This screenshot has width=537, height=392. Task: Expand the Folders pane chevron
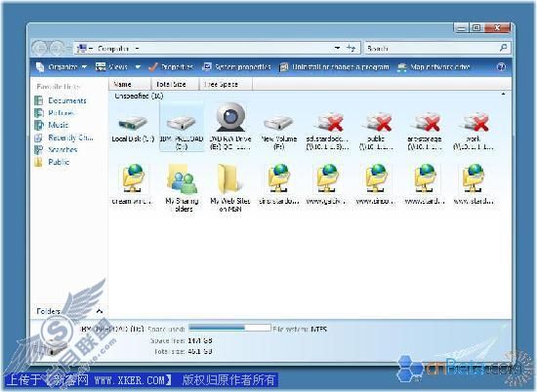(100, 311)
